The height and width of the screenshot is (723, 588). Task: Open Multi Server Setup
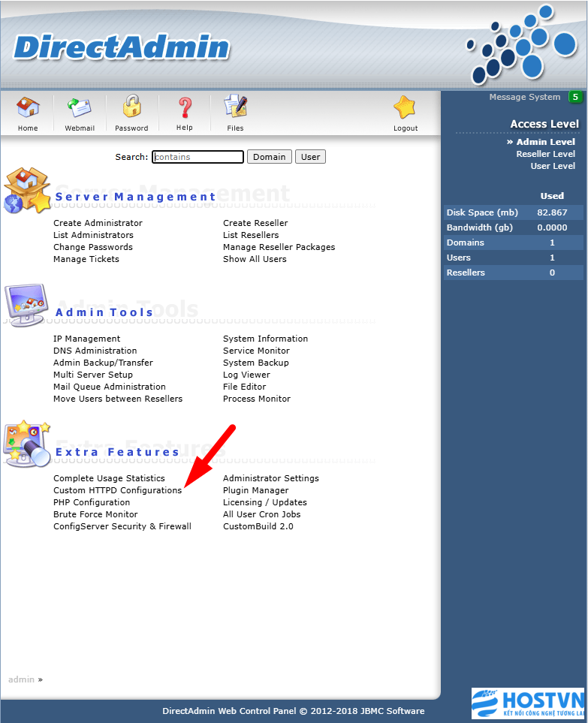(93, 375)
